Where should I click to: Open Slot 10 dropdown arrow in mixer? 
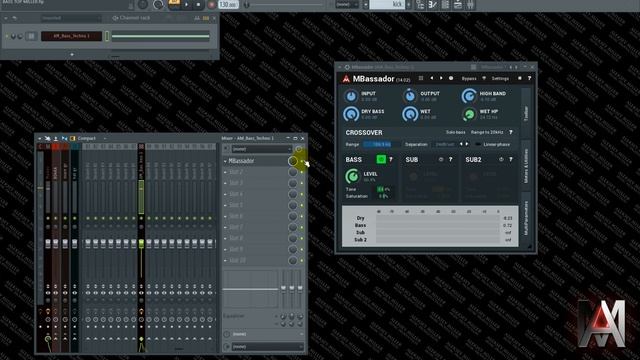coord(225,260)
